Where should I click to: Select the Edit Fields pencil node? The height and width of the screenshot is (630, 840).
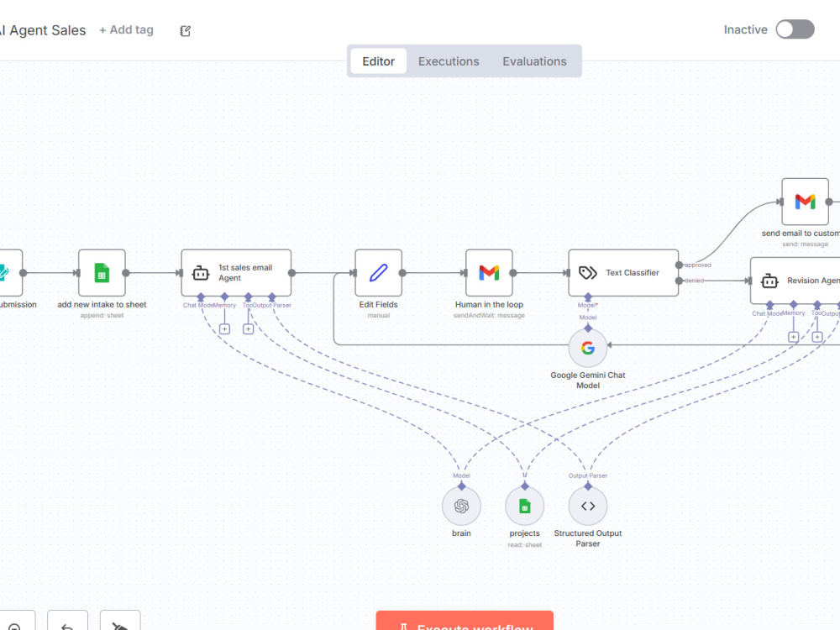click(379, 273)
